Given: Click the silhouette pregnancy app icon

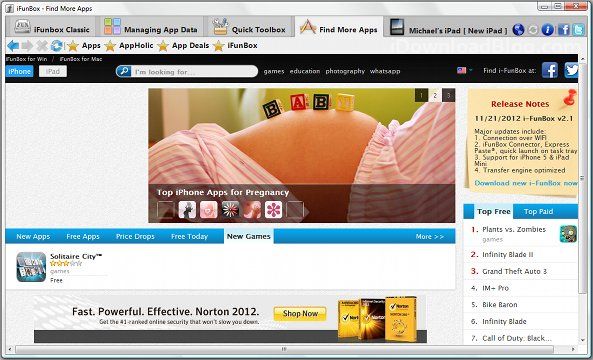Looking at the screenshot, I should pos(187,209).
